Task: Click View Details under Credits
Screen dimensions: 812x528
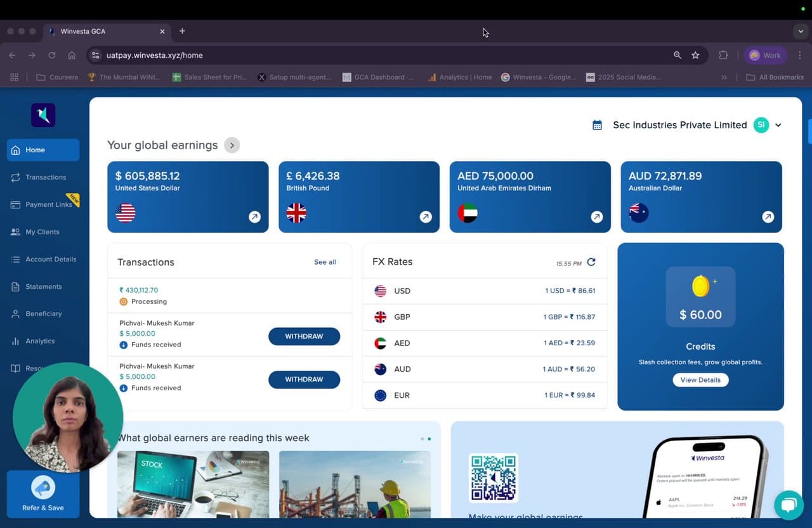Action: click(700, 380)
